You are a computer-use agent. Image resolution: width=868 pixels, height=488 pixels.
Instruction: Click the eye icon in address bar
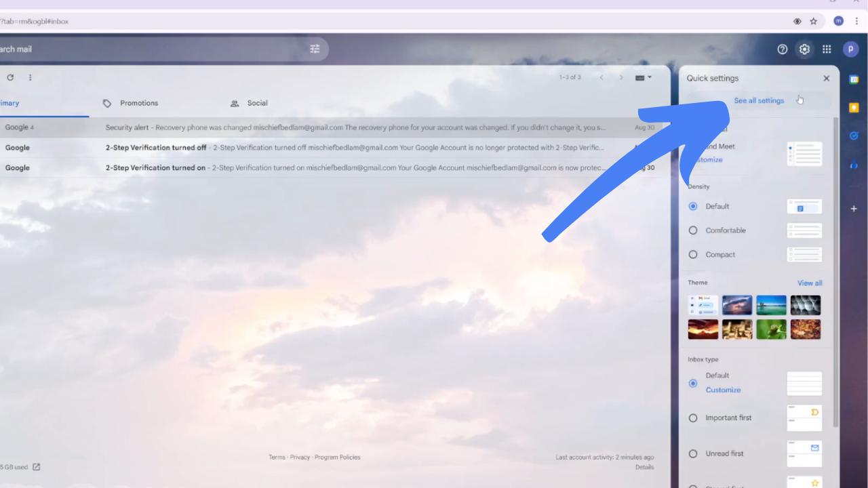click(x=797, y=21)
